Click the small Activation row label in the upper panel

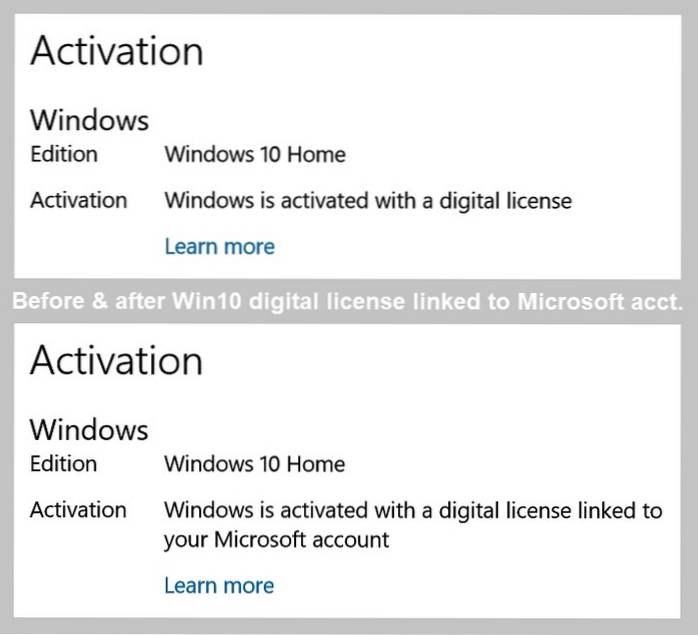(x=78, y=200)
